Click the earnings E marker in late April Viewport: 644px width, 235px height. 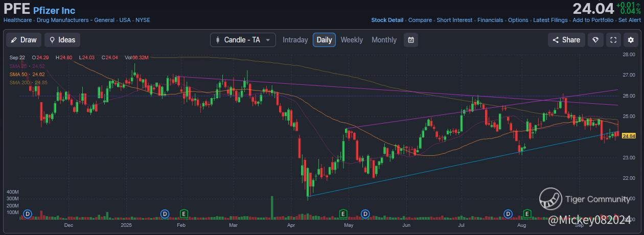(x=343, y=213)
